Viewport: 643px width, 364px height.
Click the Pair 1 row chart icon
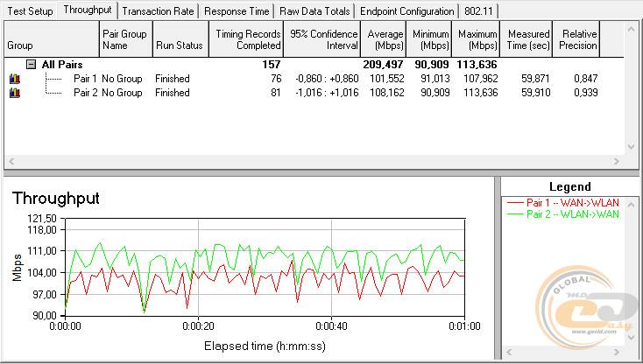click(13, 79)
